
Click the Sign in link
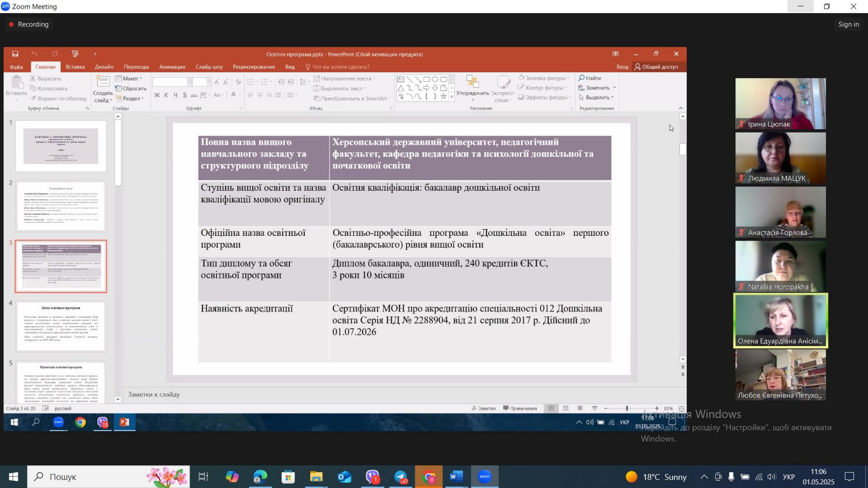click(x=848, y=25)
